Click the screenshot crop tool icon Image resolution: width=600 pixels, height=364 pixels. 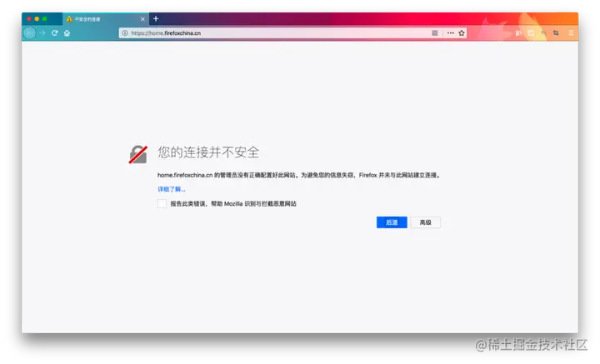[x=556, y=33]
